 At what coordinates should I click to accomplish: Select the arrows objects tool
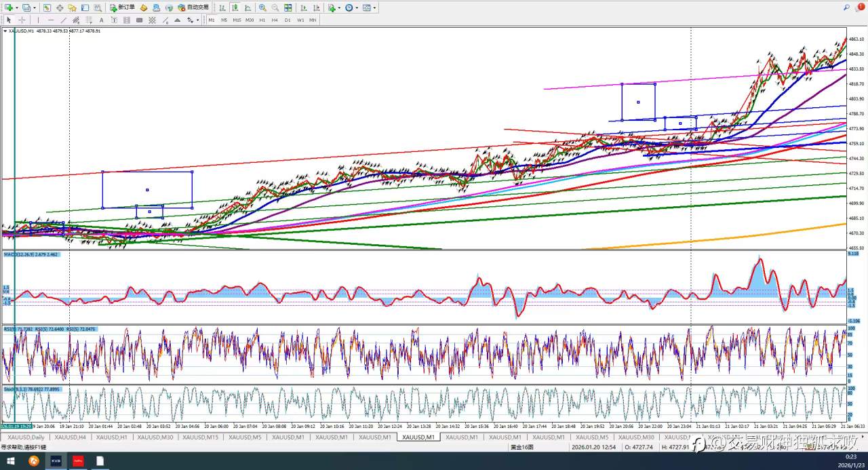(190, 20)
